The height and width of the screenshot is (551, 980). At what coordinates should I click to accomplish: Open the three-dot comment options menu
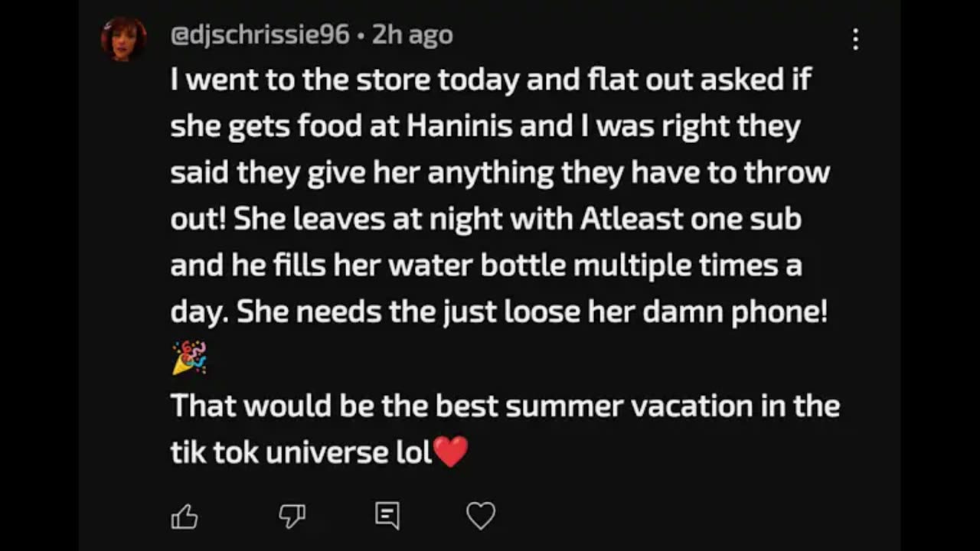(855, 39)
